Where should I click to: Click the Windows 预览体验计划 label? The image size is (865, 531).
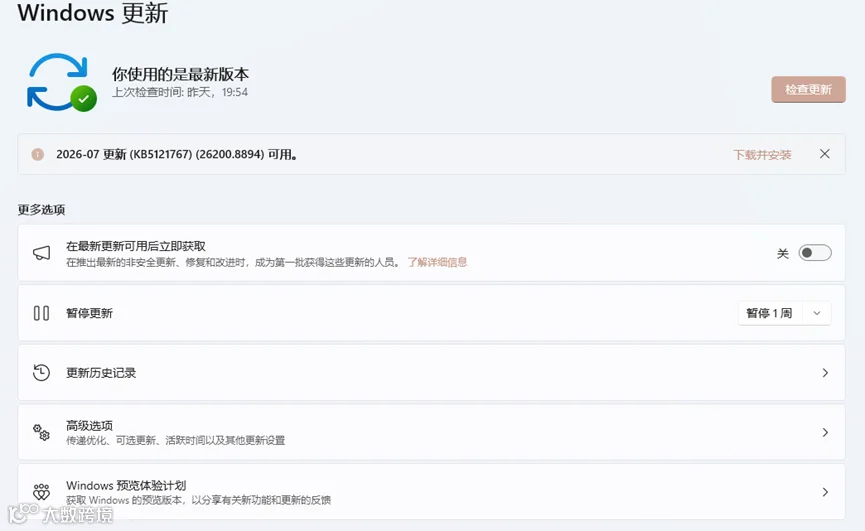click(x=126, y=485)
